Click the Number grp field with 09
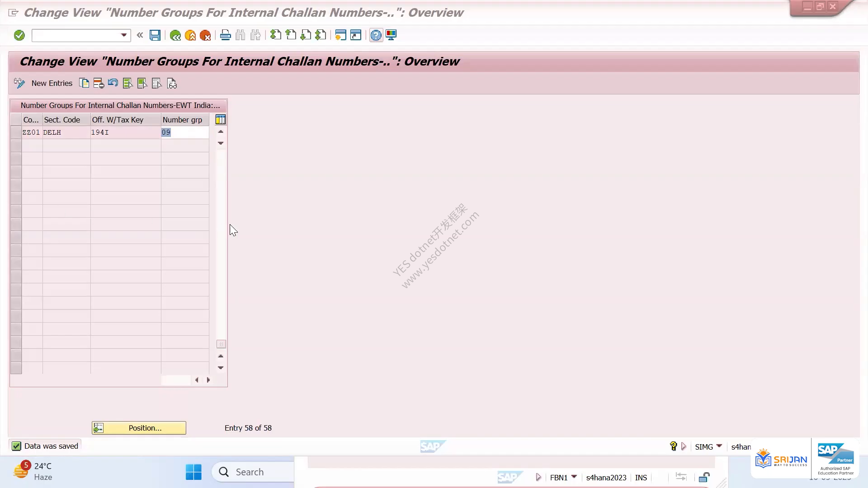This screenshot has width=868, height=488. (185, 132)
